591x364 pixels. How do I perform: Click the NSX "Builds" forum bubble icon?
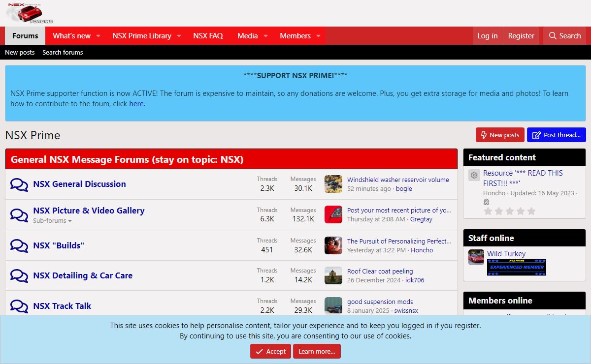(19, 245)
